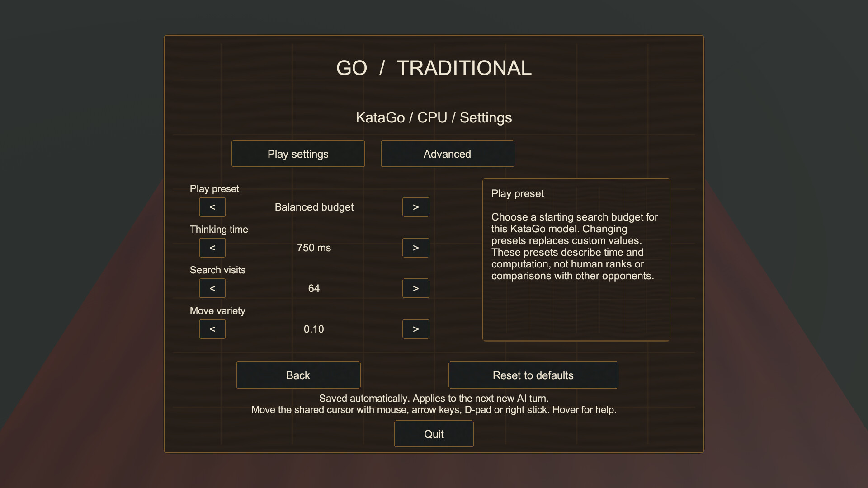Click the Play preset setting label

point(214,189)
